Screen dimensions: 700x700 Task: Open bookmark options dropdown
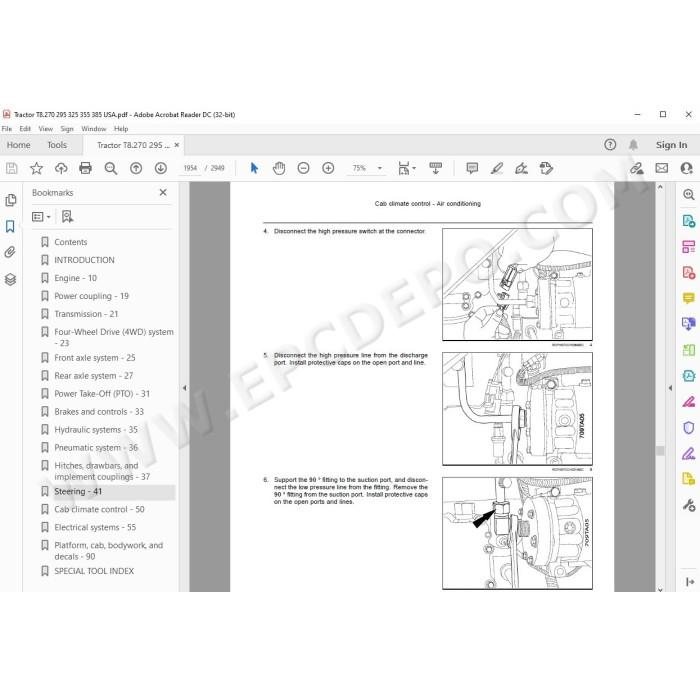coord(41,217)
